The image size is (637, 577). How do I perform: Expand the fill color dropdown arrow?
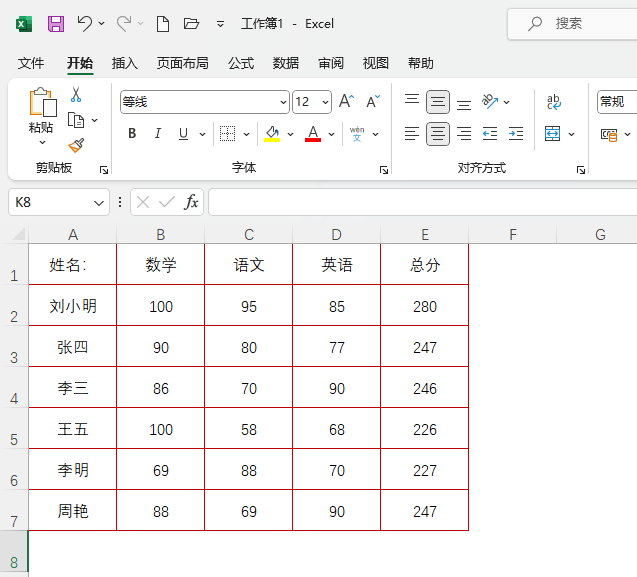point(290,134)
